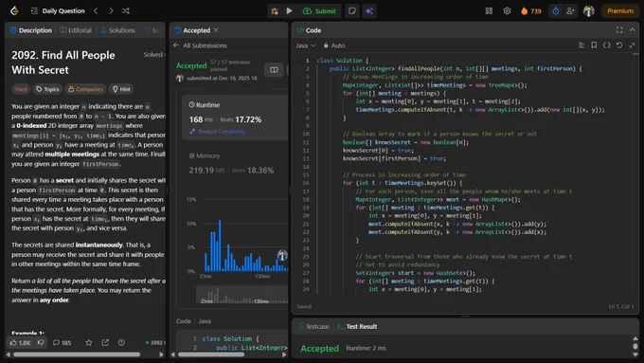Image resolution: width=644 pixels, height=363 pixels.
Task: Click the avatar marker on runtime chart
Action: 282,256
